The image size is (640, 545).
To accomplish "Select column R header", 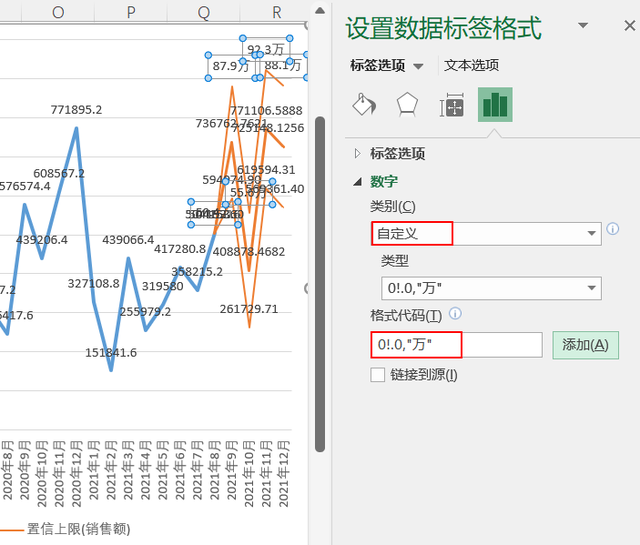I will pyautogui.click(x=276, y=12).
